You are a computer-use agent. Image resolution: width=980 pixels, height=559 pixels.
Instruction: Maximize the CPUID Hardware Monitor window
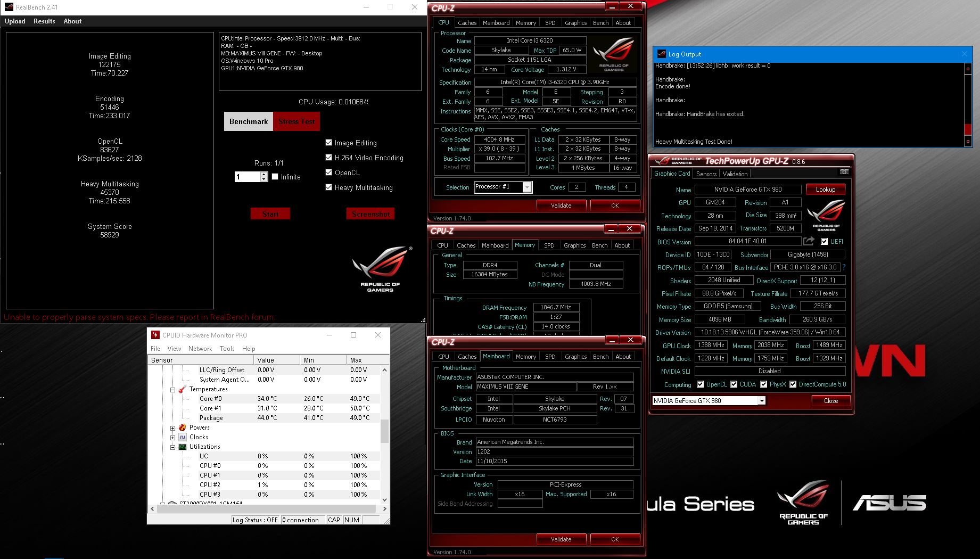tap(353, 335)
